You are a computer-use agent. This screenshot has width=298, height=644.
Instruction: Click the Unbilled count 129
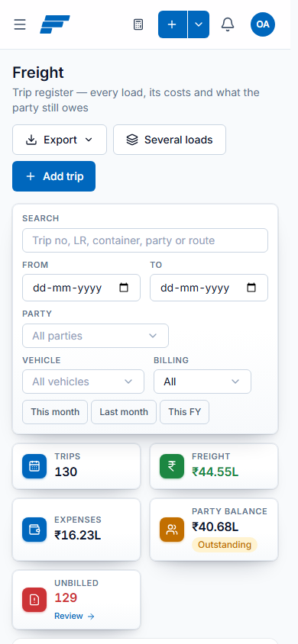(x=66, y=597)
